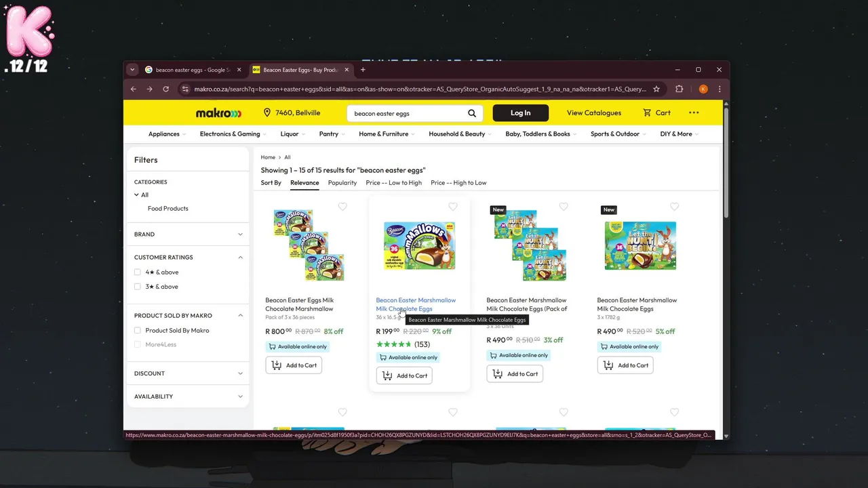The height and width of the screenshot is (488, 868).
Task: Click wishlist heart on R 199 product
Action: pos(453,207)
